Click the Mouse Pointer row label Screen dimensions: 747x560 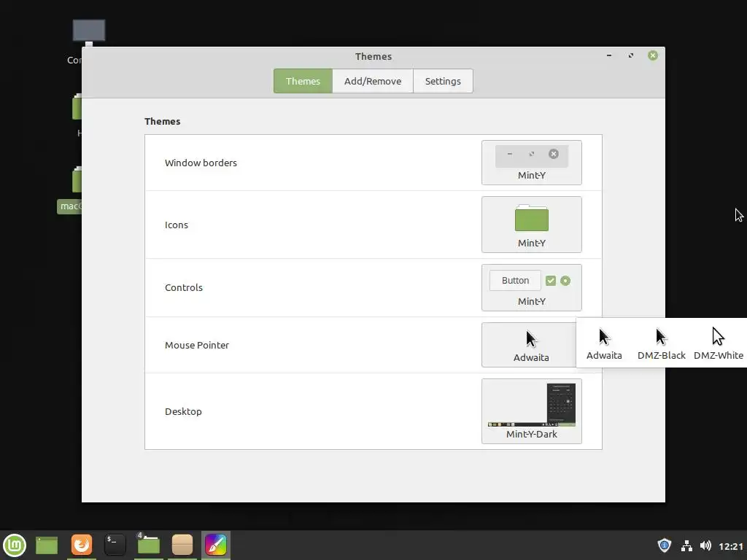197,345
